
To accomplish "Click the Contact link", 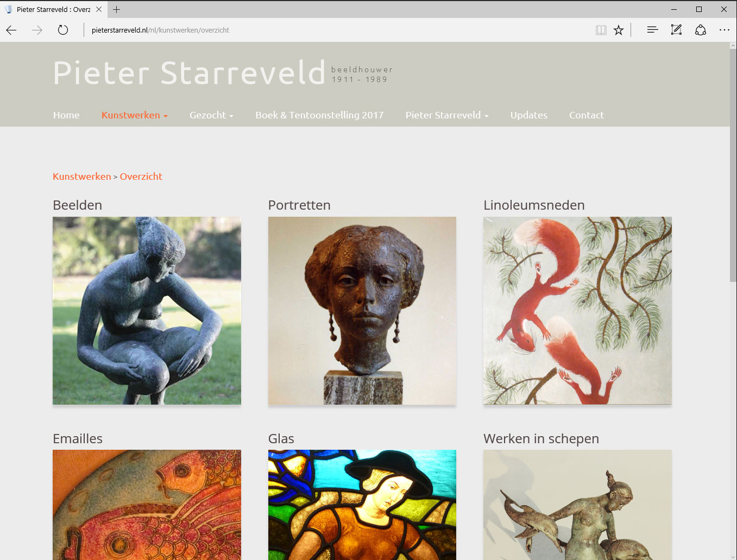I will point(586,115).
